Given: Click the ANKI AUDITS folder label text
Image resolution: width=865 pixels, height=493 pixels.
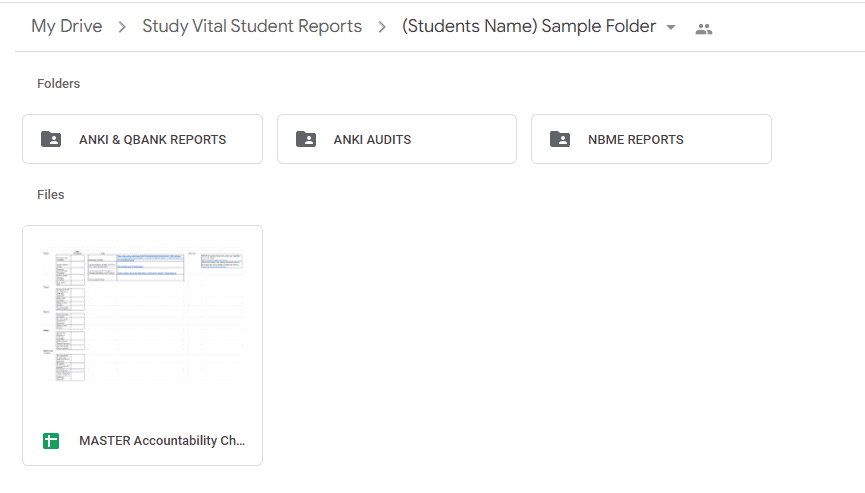Looking at the screenshot, I should coord(372,140).
